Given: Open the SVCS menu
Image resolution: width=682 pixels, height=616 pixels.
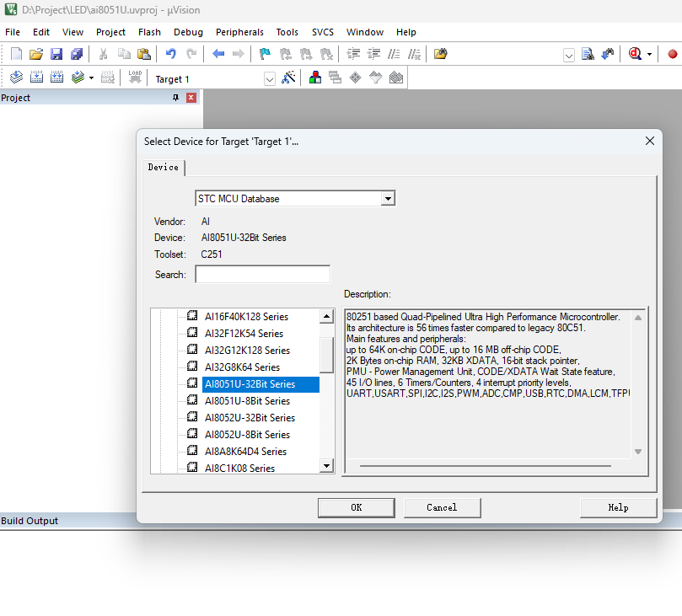Looking at the screenshot, I should click(323, 32).
